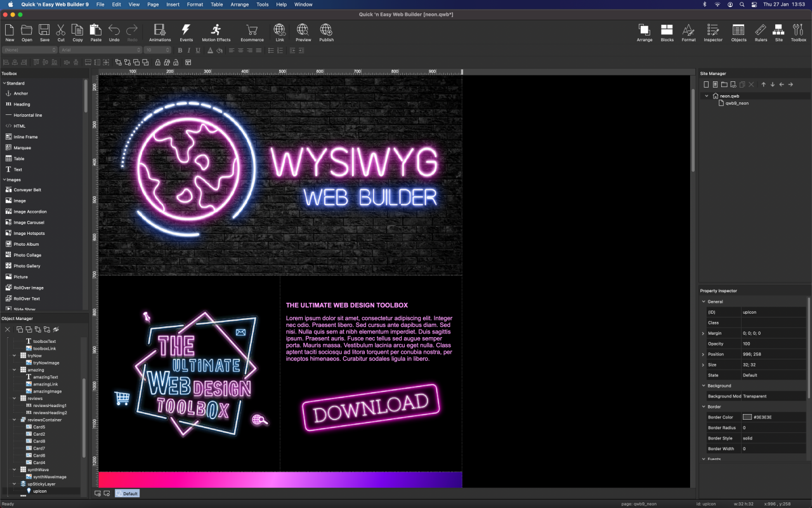Open the macOS Apple menu
The height and width of the screenshot is (508, 812).
(10, 4)
